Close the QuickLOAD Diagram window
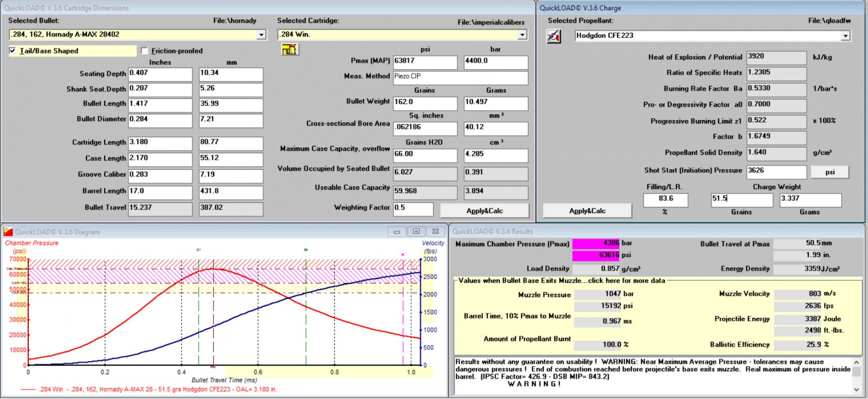The width and height of the screenshot is (868, 399). coord(435,231)
